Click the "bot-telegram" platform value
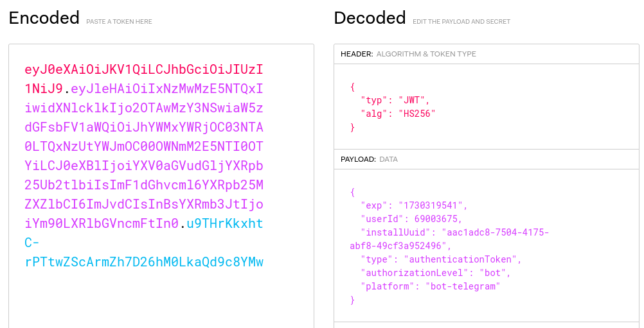644x328 pixels. tap(461, 286)
